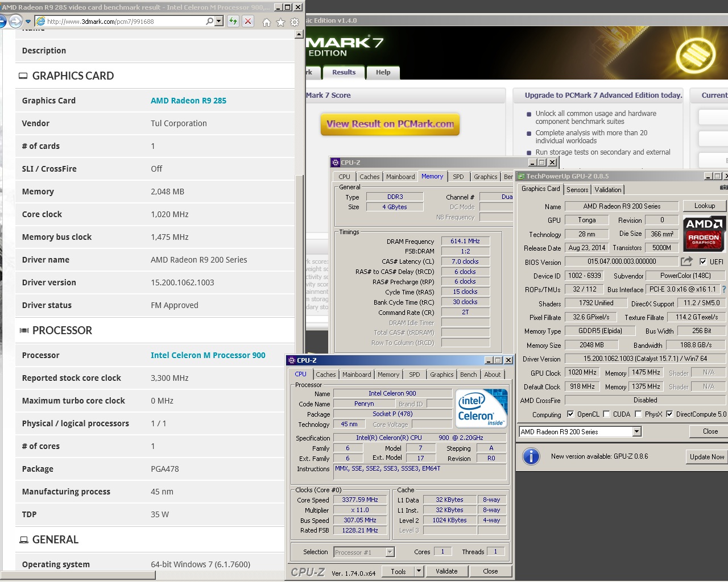Open the Intel Celeron M Processor 900 link
728x582 pixels.
(x=208, y=355)
